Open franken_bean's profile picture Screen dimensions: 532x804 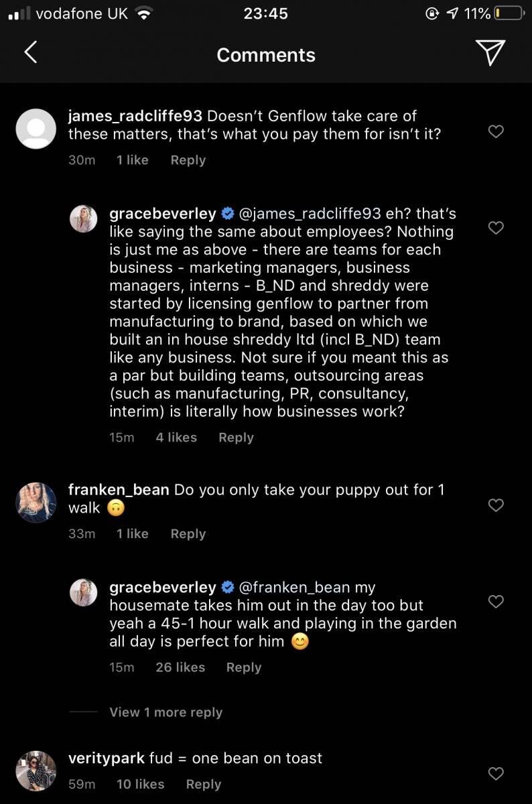[36, 503]
